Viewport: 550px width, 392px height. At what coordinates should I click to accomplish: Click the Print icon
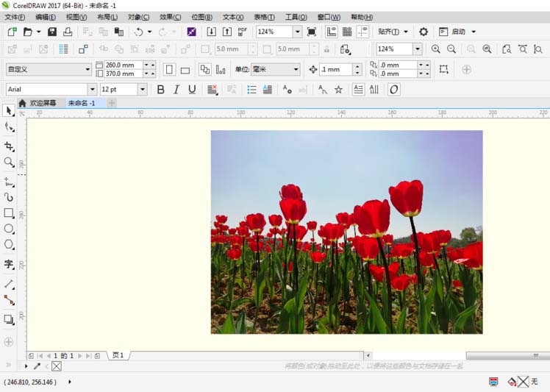68,32
